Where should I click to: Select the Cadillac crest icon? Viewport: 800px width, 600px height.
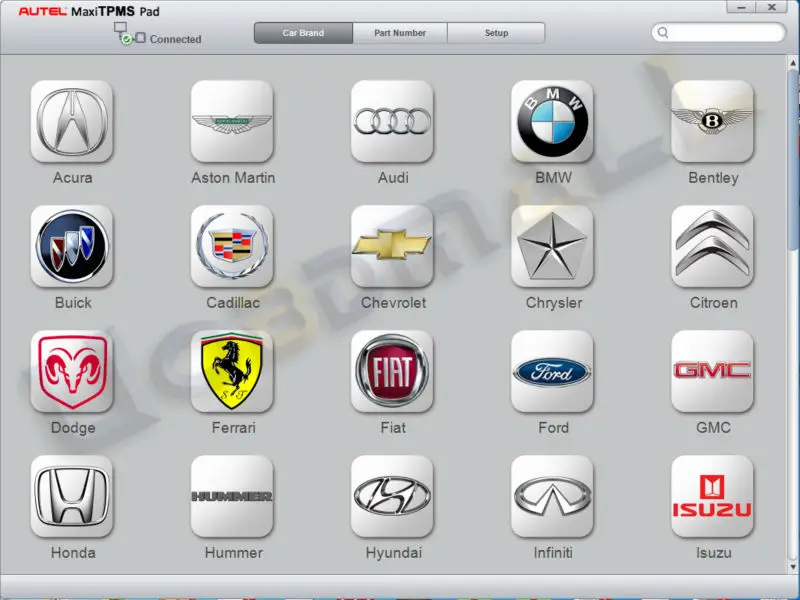pyautogui.click(x=232, y=246)
